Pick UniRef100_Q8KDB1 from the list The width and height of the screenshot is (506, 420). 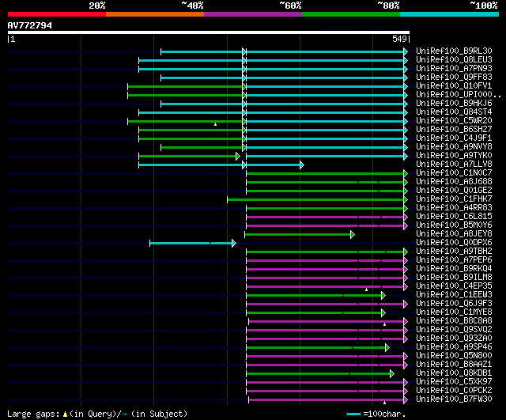454,373
